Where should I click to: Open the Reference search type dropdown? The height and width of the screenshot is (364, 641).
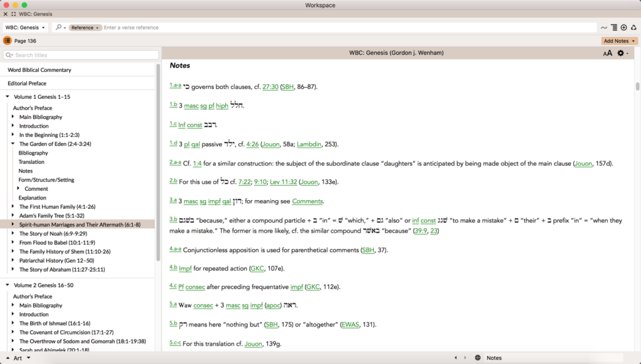pos(85,28)
